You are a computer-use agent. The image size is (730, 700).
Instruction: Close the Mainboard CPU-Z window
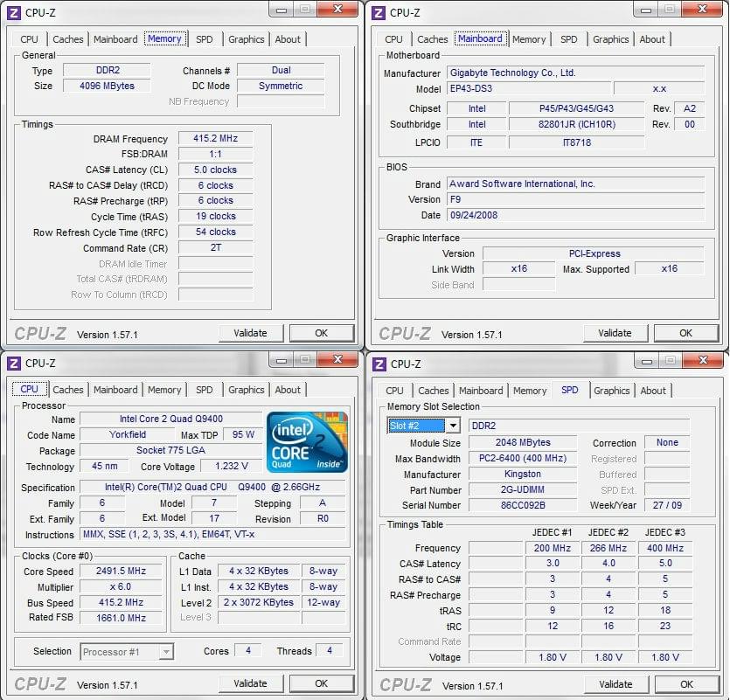(703, 10)
